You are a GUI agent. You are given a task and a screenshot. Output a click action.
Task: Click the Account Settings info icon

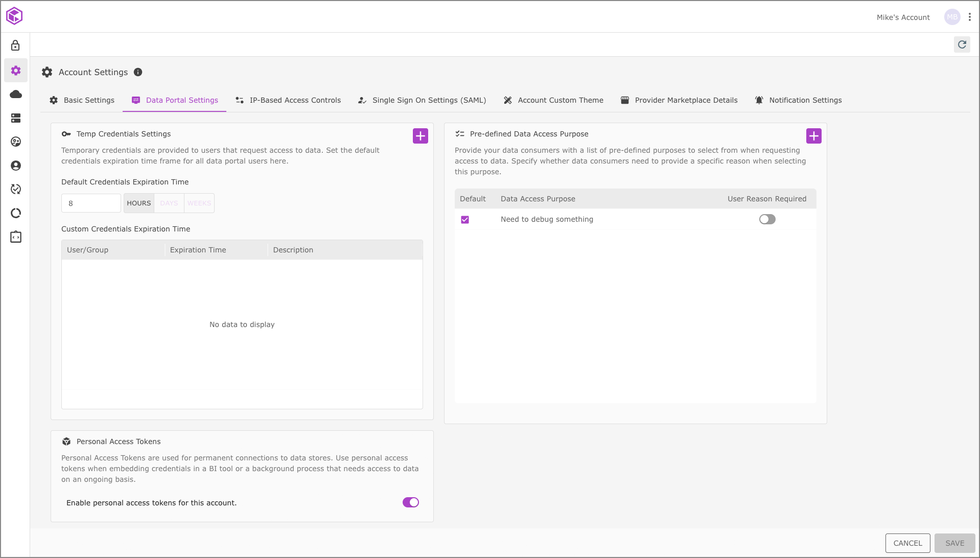138,72
